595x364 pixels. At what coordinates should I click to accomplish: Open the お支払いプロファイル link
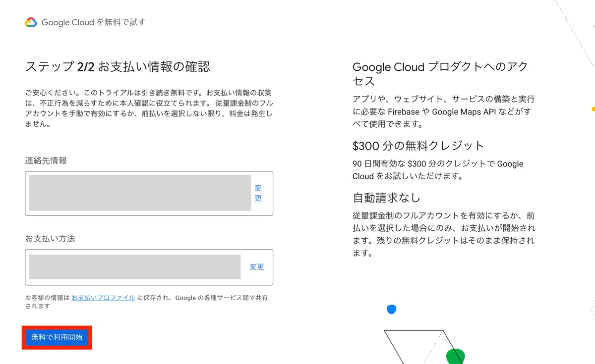click(103, 298)
